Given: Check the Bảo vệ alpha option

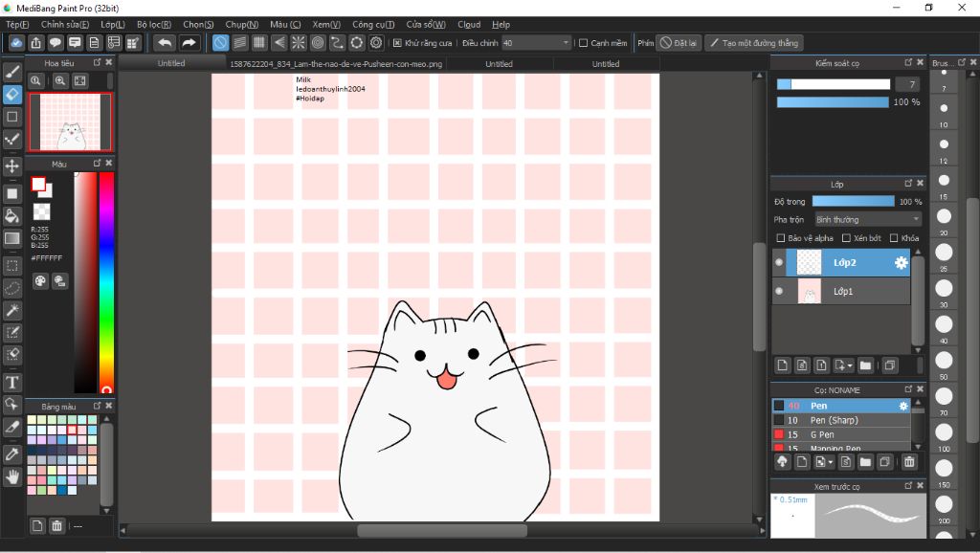Looking at the screenshot, I should (780, 238).
